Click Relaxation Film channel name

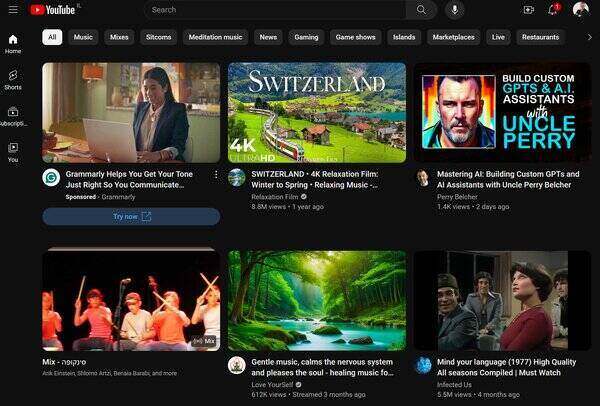point(275,197)
